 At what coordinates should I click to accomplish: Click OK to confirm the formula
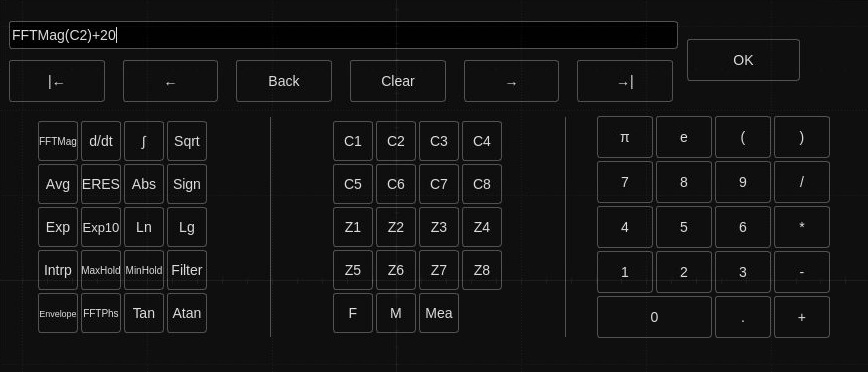click(743, 60)
